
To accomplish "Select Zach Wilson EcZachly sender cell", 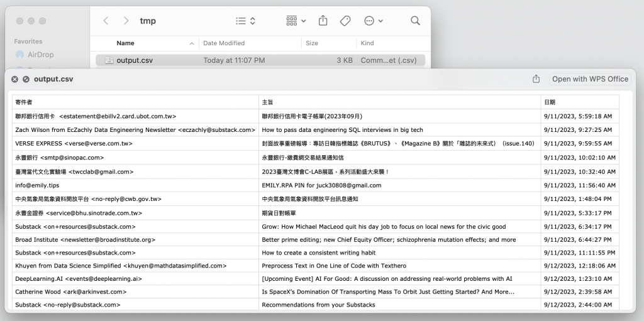I will click(x=136, y=129).
